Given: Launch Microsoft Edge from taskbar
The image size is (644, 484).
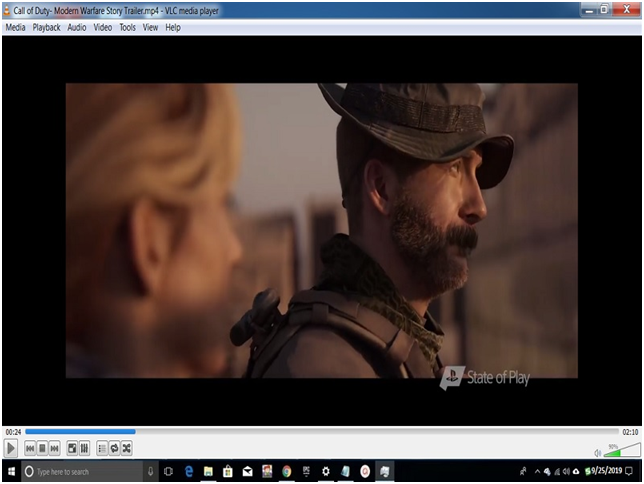Looking at the screenshot, I should (x=189, y=472).
